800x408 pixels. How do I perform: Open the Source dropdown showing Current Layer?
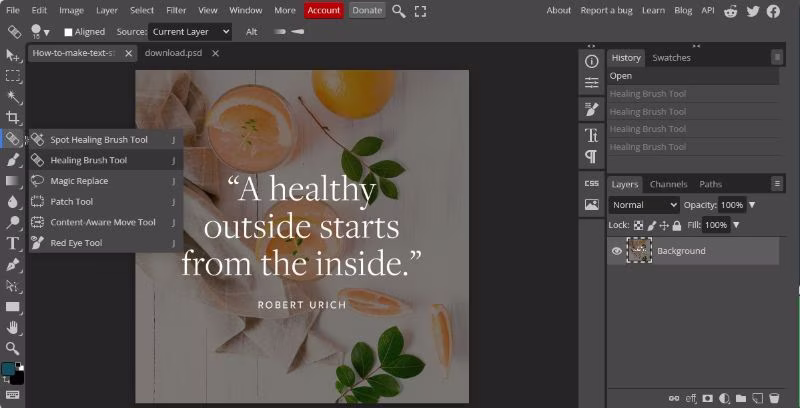pos(190,32)
